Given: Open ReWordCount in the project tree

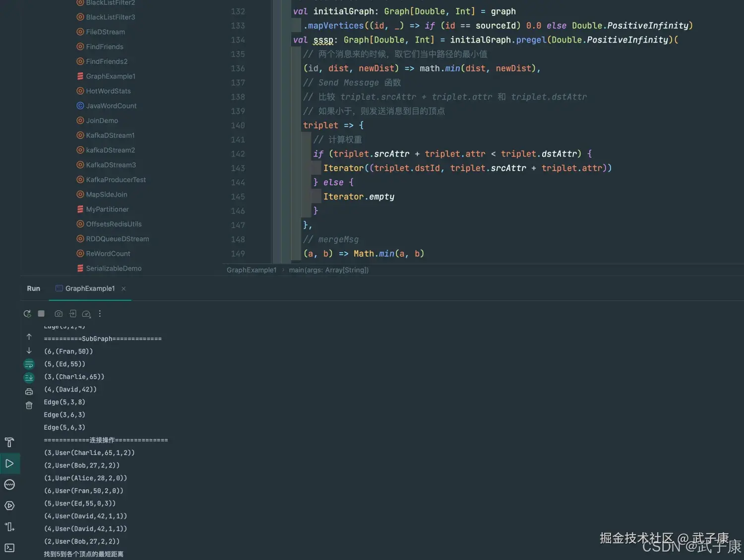Looking at the screenshot, I should point(108,254).
